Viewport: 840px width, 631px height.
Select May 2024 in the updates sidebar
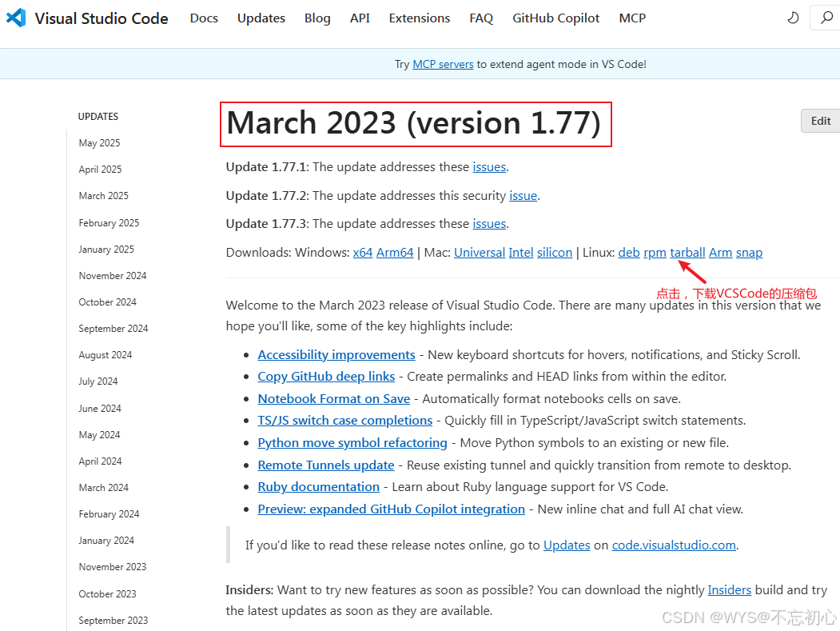(x=99, y=435)
